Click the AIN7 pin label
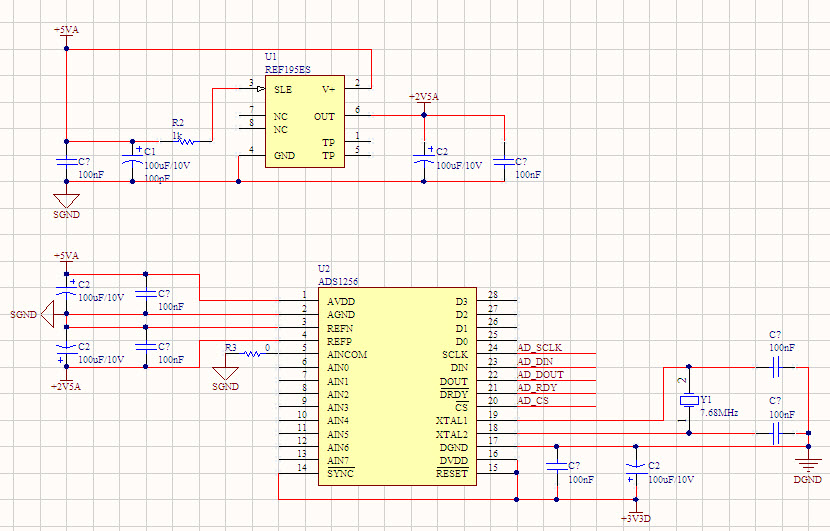Screen dimensions: 830x531 tap(338, 461)
